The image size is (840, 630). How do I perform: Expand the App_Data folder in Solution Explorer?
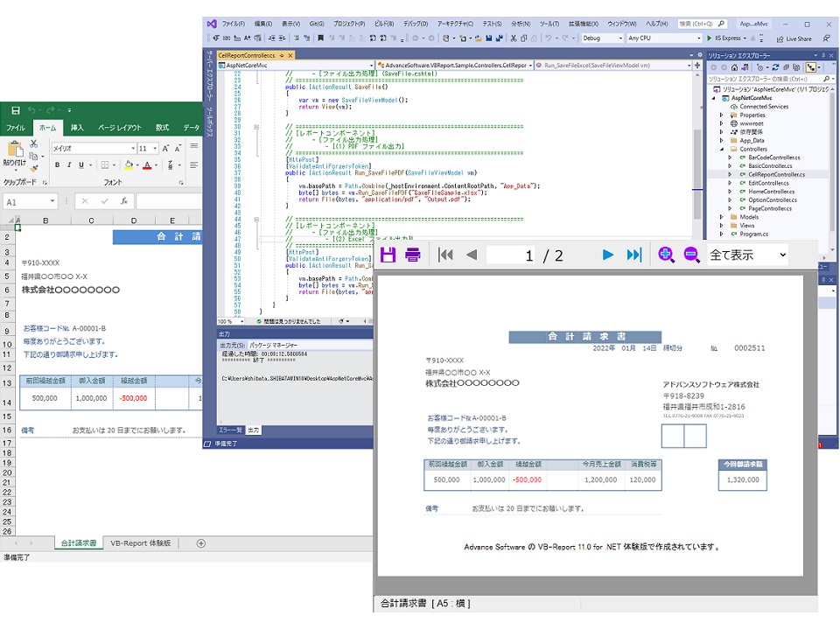[721, 140]
